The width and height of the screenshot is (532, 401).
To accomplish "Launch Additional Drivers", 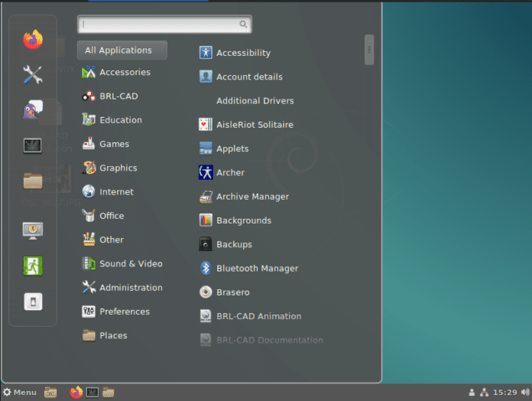I will click(255, 101).
